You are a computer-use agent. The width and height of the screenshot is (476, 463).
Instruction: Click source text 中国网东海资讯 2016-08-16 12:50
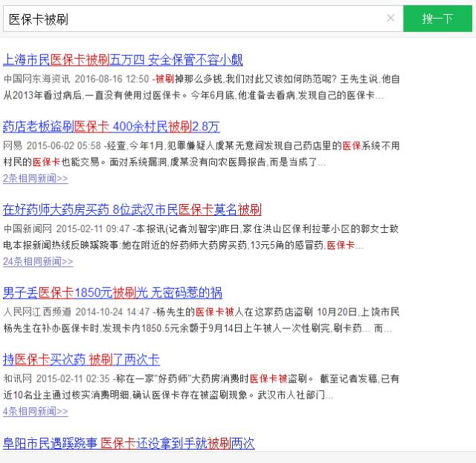(76, 79)
